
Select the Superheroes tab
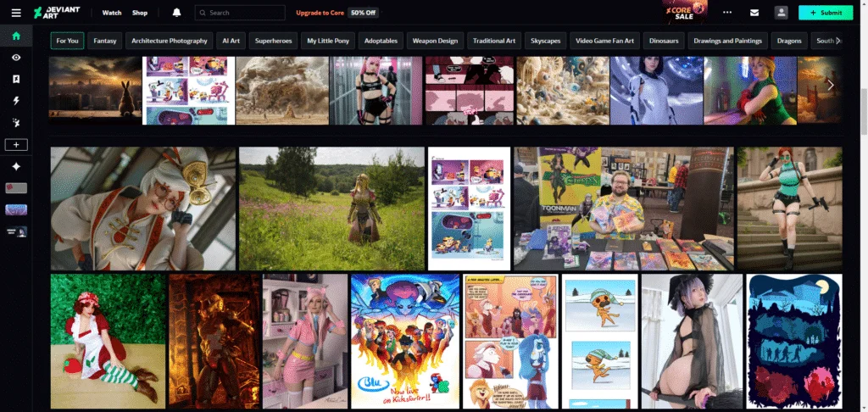coord(273,41)
